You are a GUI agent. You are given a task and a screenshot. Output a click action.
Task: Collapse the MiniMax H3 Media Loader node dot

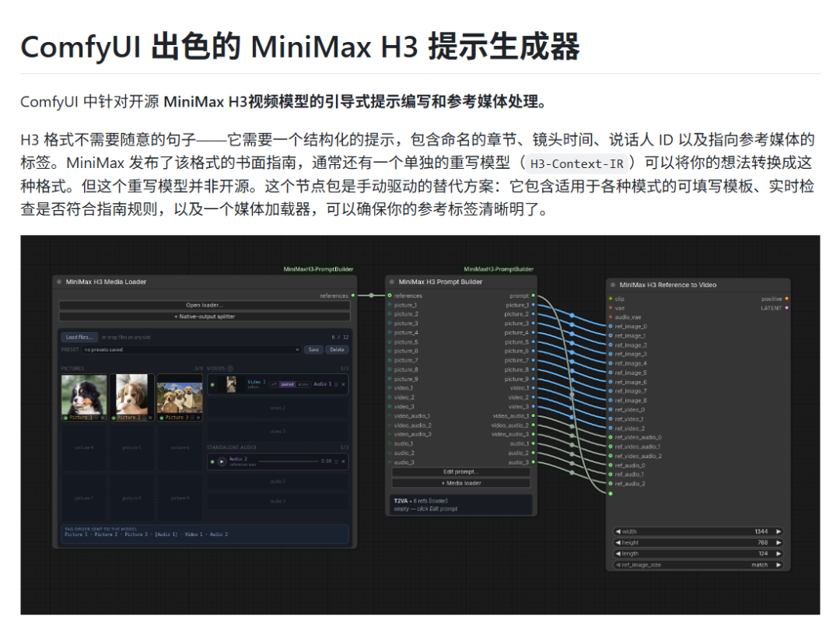(x=59, y=282)
